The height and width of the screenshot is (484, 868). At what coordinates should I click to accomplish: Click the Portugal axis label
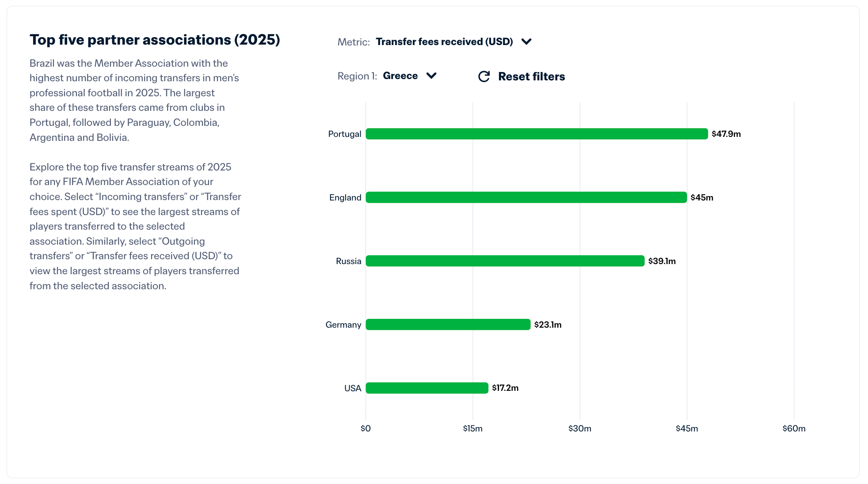point(344,134)
